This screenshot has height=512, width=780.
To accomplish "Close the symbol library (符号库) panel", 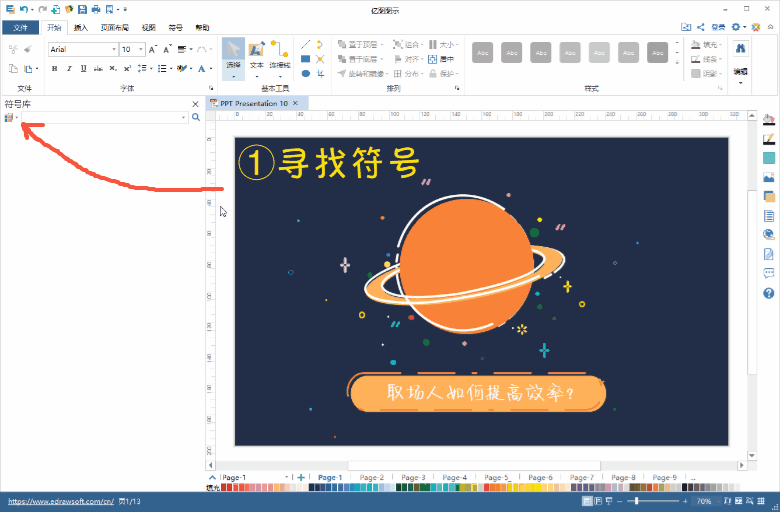I will coord(195,104).
